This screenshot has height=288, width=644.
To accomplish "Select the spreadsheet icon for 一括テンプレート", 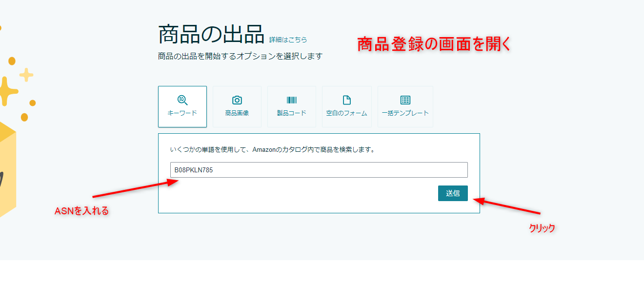I will pos(405,100).
